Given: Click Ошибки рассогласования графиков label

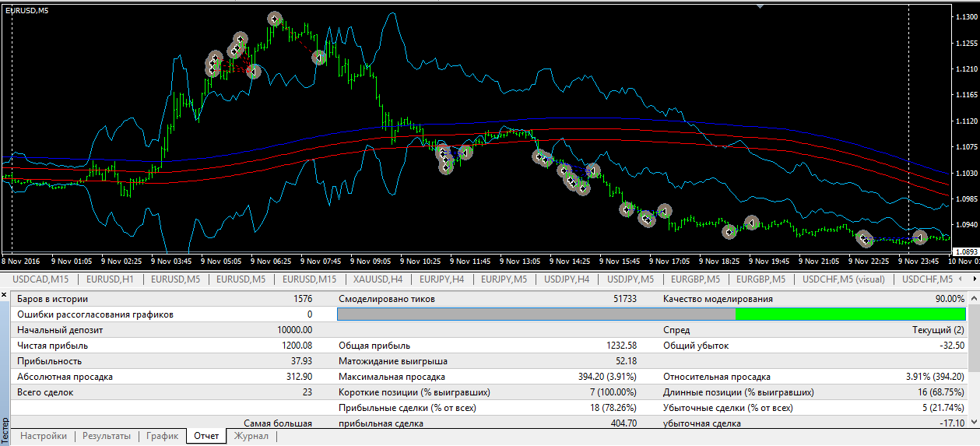Looking at the screenshot, I should click(x=95, y=314).
